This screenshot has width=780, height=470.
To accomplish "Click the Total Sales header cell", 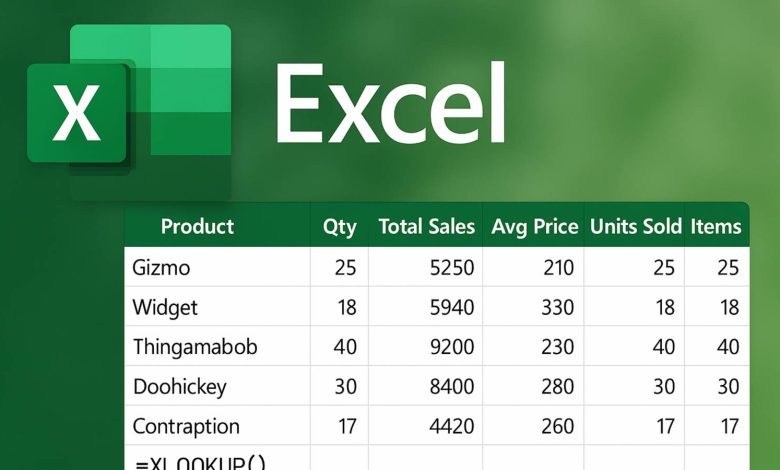I will click(426, 227).
